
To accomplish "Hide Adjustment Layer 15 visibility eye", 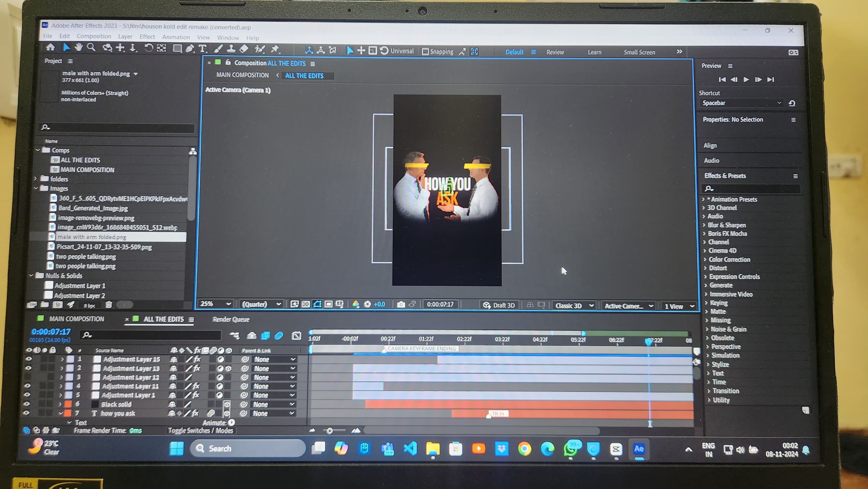I will (x=29, y=359).
